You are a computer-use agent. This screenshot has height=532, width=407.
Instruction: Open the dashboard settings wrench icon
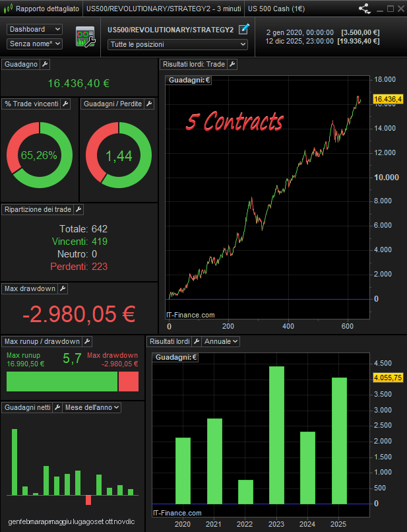86,36
